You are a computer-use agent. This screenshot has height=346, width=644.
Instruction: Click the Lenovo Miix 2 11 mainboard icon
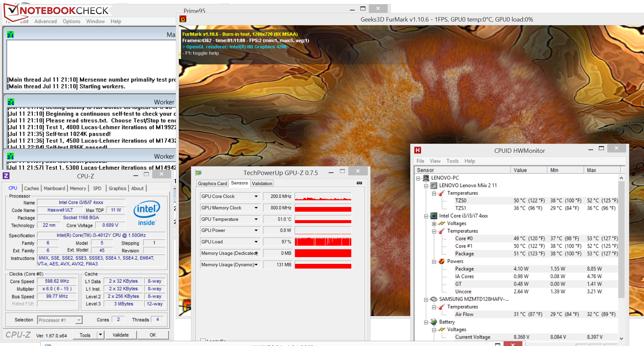point(434,185)
